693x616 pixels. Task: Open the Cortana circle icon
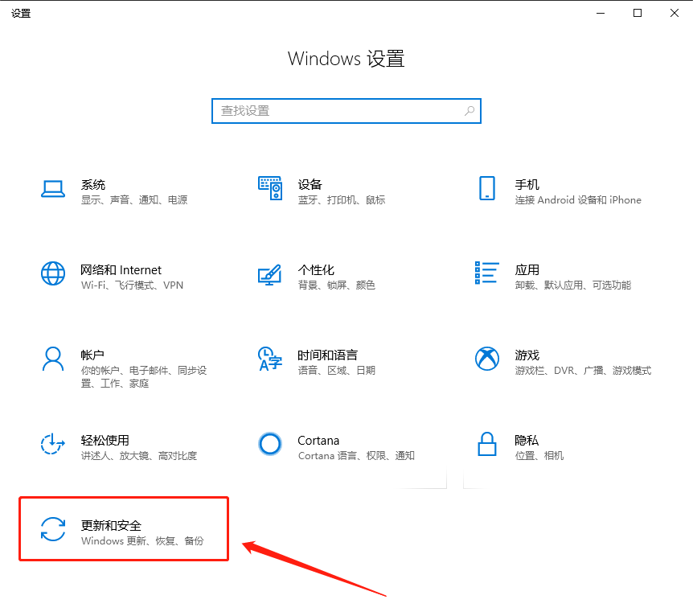tap(270, 444)
